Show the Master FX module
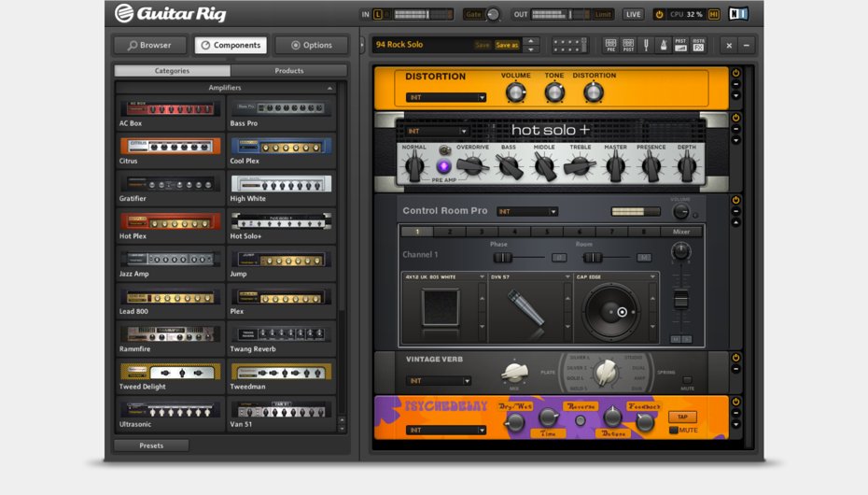The height and width of the screenshot is (495, 868). pos(698,45)
